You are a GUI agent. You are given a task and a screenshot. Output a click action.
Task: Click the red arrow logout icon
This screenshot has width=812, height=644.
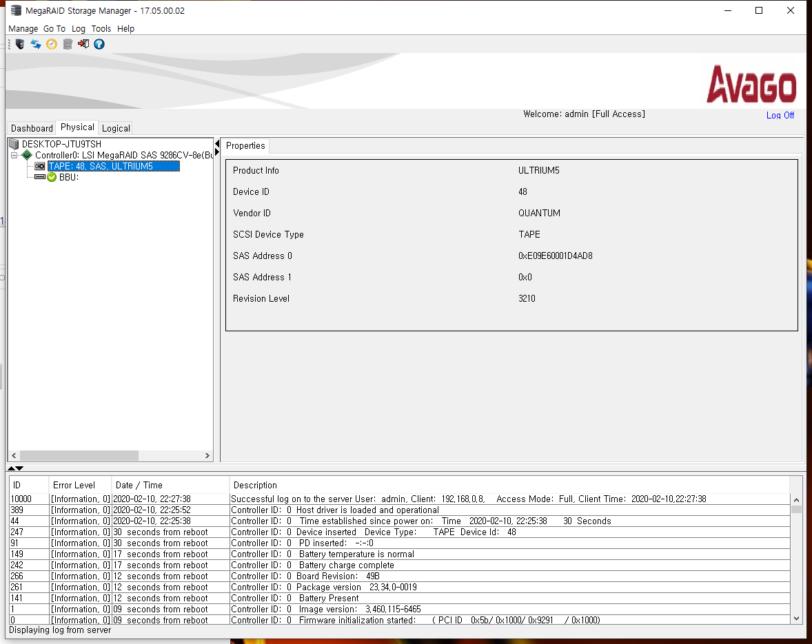point(83,44)
